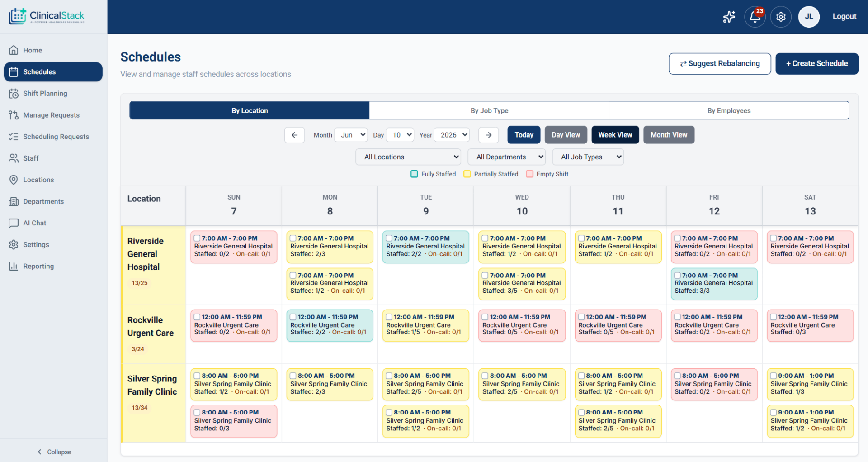This screenshot has width=868, height=462.
Task: Expand the All Locations filter dropdown
Action: click(x=408, y=157)
